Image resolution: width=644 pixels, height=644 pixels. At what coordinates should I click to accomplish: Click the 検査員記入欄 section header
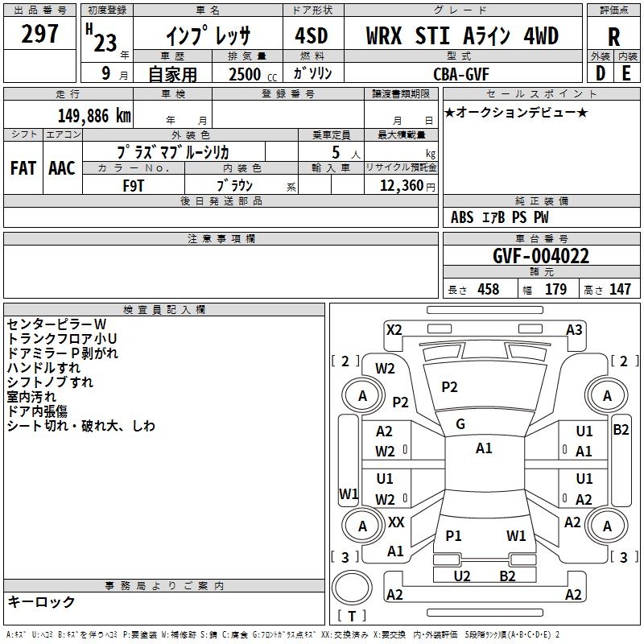click(x=164, y=310)
